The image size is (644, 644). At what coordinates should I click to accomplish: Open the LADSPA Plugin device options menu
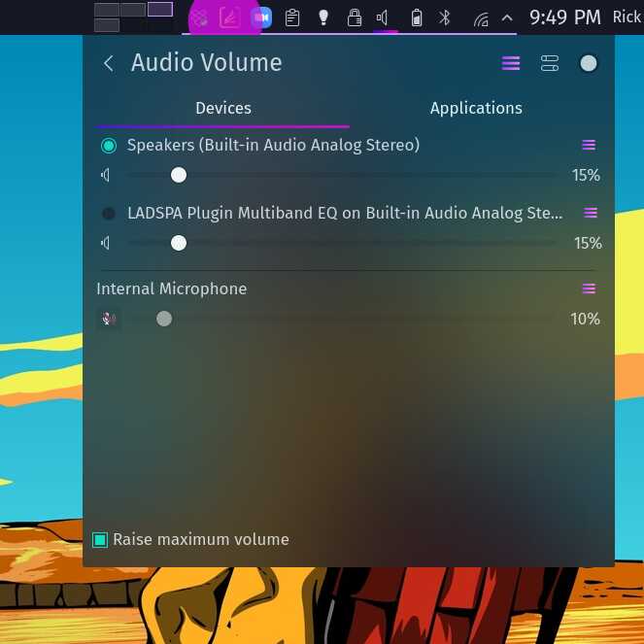(x=591, y=213)
